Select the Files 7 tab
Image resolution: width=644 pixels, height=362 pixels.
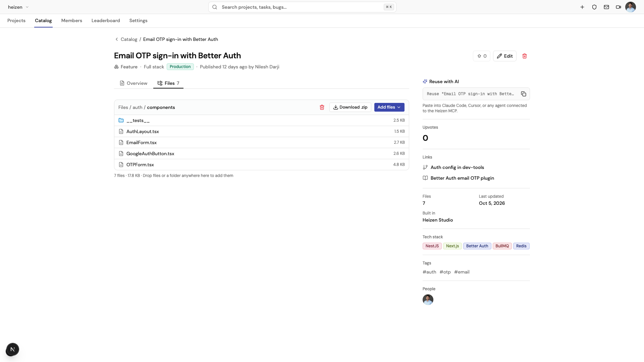click(x=168, y=83)
